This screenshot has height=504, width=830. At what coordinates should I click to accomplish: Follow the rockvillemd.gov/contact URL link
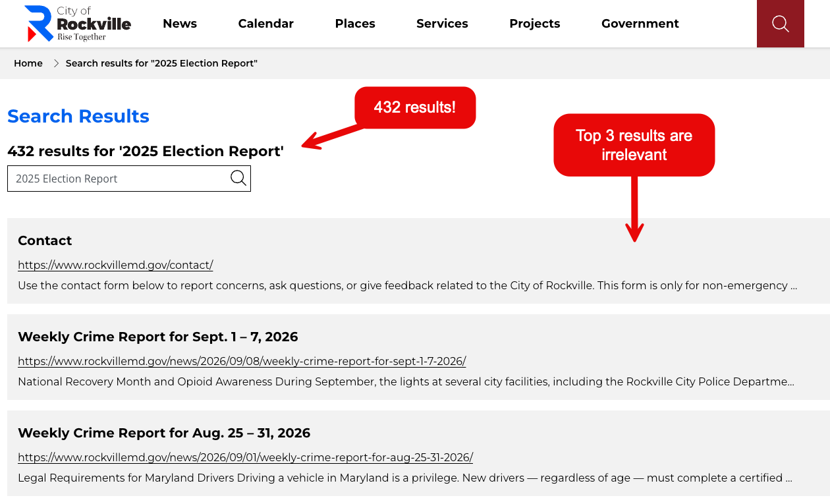115,265
